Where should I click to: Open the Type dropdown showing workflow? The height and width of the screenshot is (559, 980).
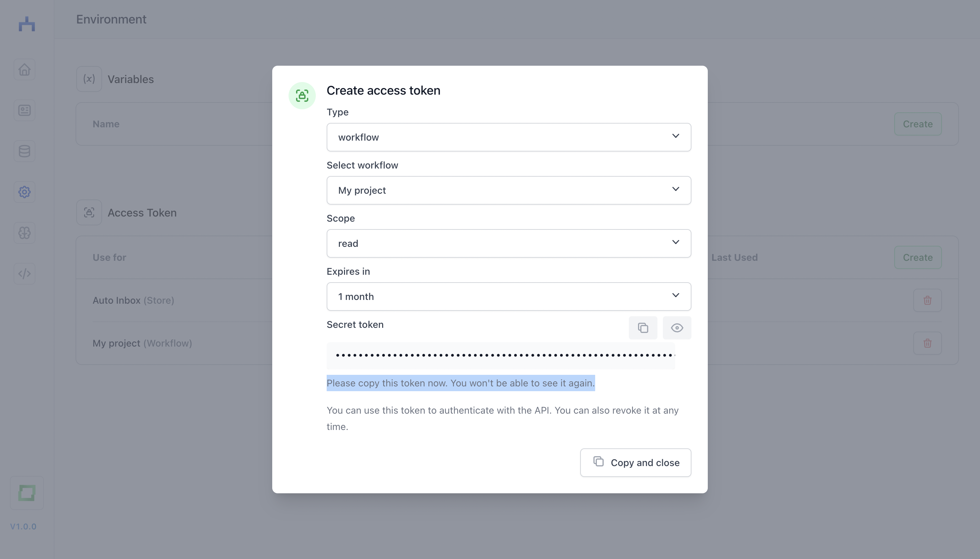[509, 137]
